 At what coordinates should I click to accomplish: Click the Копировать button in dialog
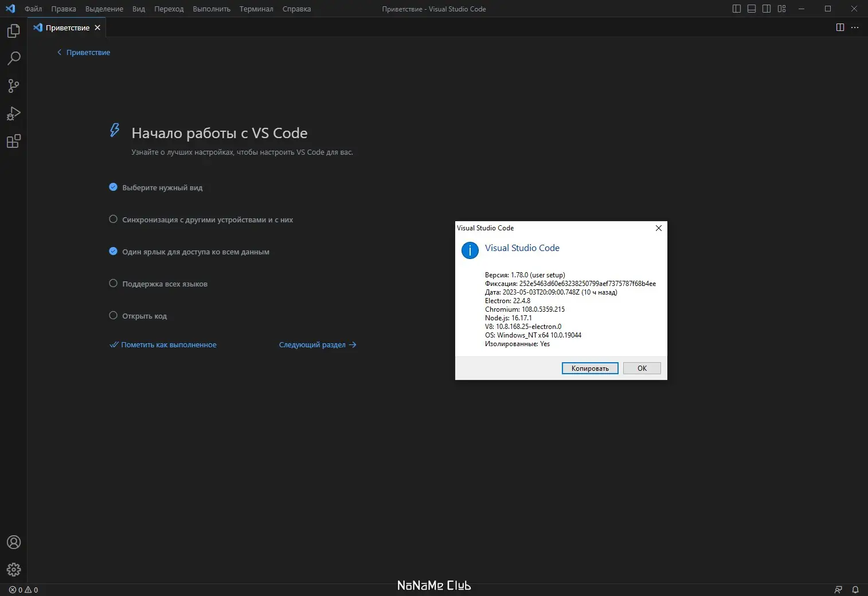point(590,368)
